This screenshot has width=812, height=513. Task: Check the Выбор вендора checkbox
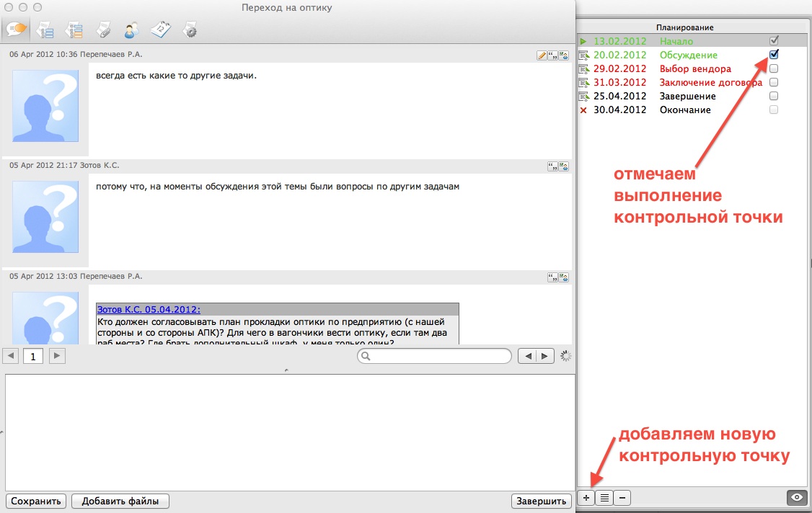coord(774,68)
